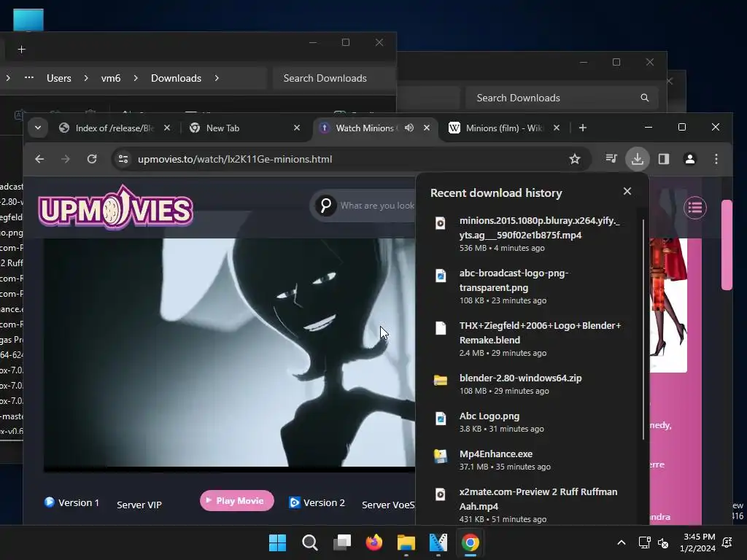Image resolution: width=747 pixels, height=560 pixels.
Task: Go back using Chrome's back arrow
Action: (39, 159)
